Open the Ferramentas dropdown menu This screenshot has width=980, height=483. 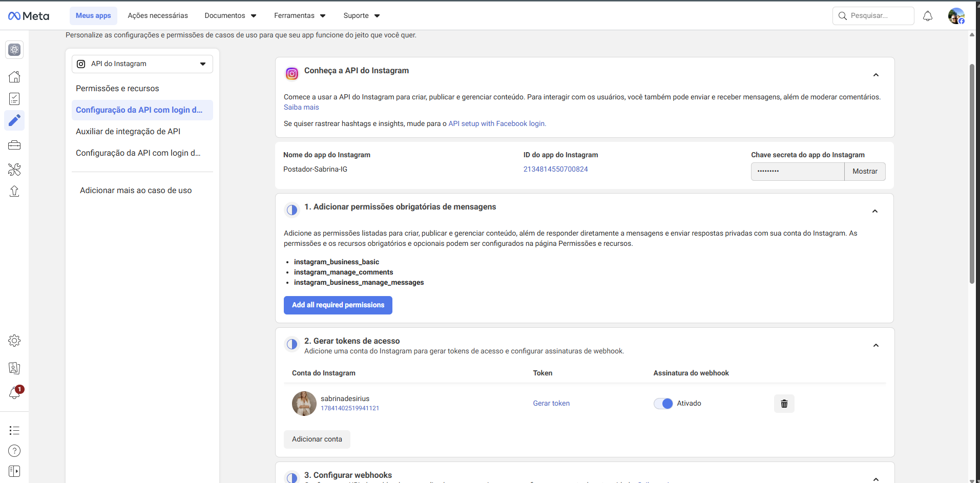(x=300, y=16)
